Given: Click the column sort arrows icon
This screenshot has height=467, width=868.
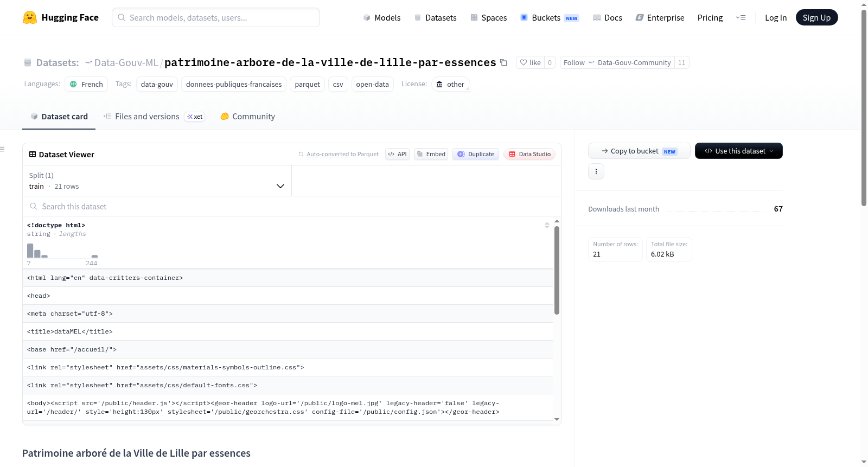Looking at the screenshot, I should [547, 225].
